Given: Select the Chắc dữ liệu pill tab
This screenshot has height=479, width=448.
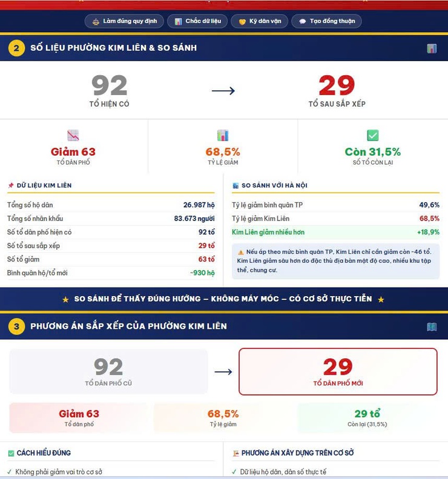Looking at the screenshot, I should 197,21.
